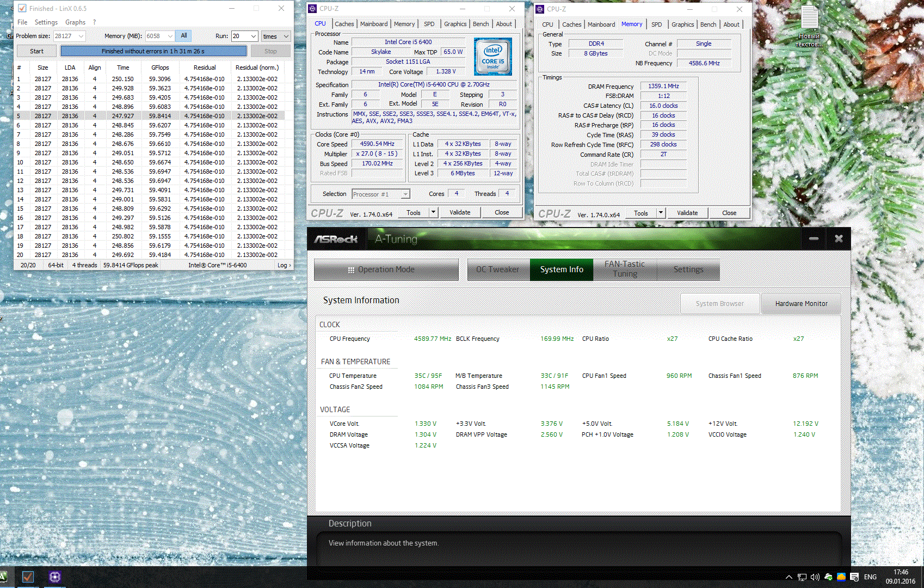The height and width of the screenshot is (588, 924).
Task: Open the volume speaker icon in the tray
Action: coord(815,577)
